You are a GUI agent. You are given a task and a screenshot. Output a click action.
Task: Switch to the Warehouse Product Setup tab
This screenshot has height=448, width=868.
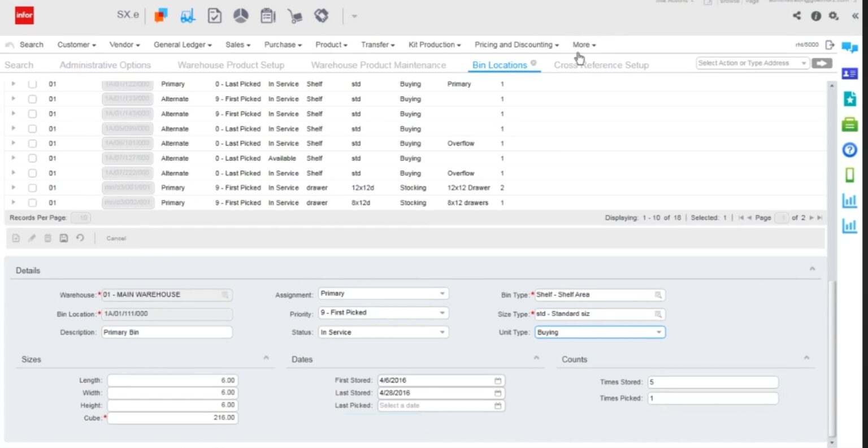231,65
